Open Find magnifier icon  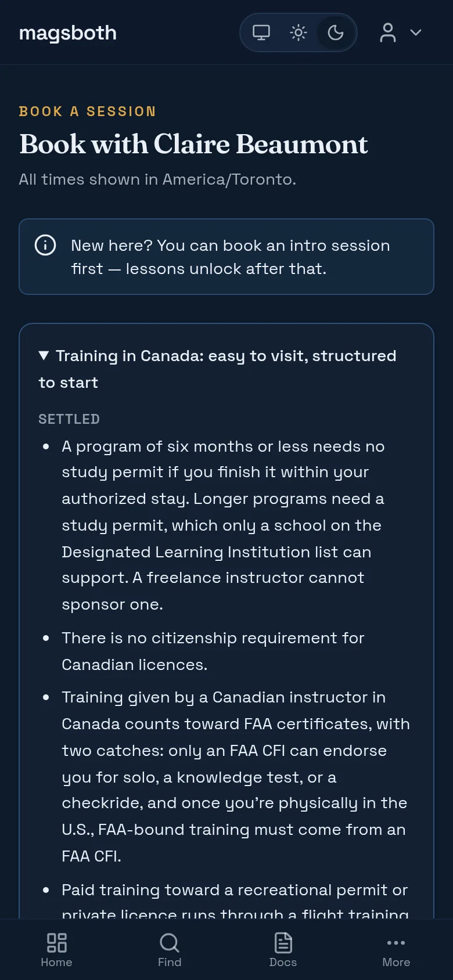pos(170,943)
